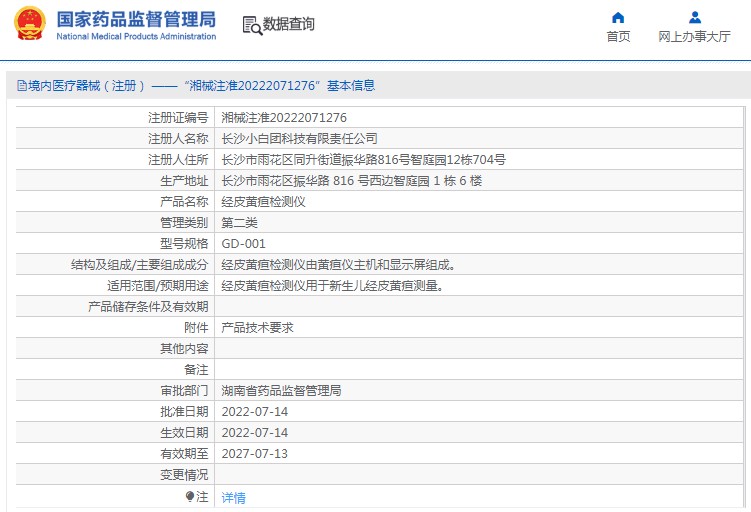Open the 数据查询 search icon
The width and height of the screenshot is (751, 512).
click(x=252, y=25)
